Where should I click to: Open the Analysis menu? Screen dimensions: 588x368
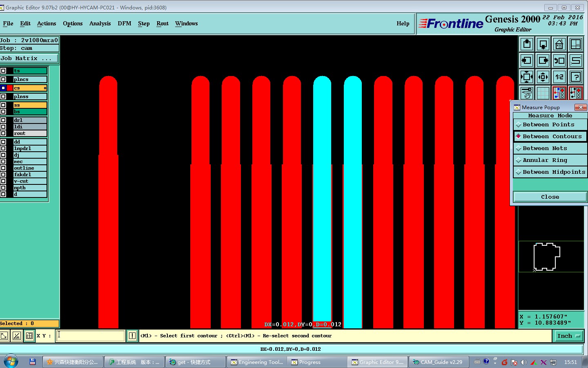[100, 23]
